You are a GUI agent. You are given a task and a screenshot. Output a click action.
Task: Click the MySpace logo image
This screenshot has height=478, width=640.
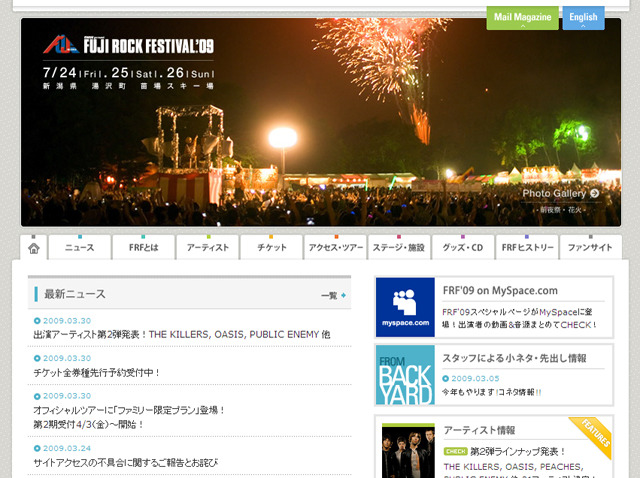point(405,307)
